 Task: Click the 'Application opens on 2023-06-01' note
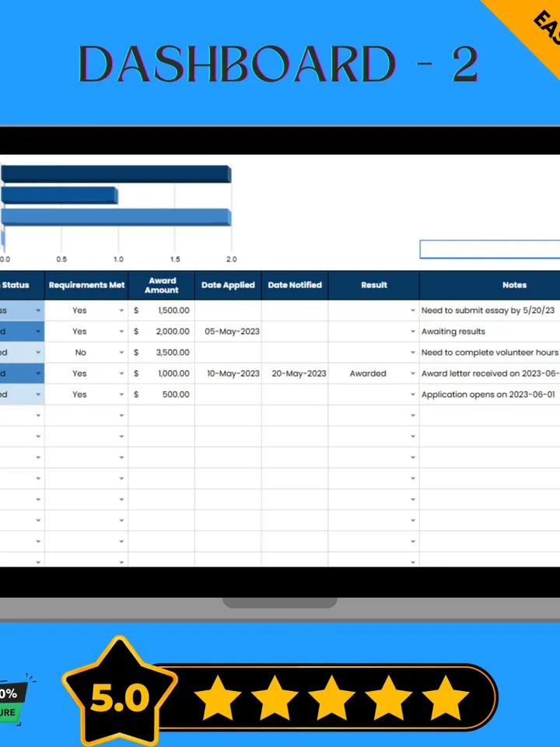[x=488, y=395]
